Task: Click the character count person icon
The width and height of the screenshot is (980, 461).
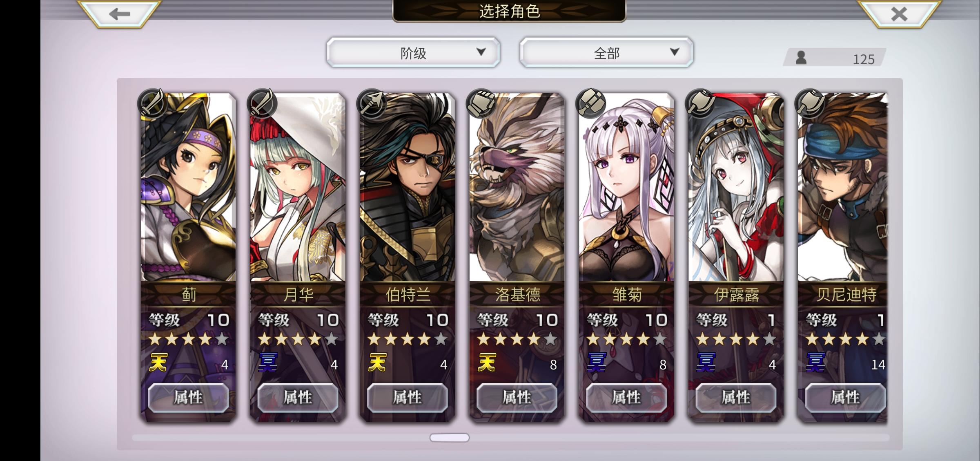Action: click(801, 58)
